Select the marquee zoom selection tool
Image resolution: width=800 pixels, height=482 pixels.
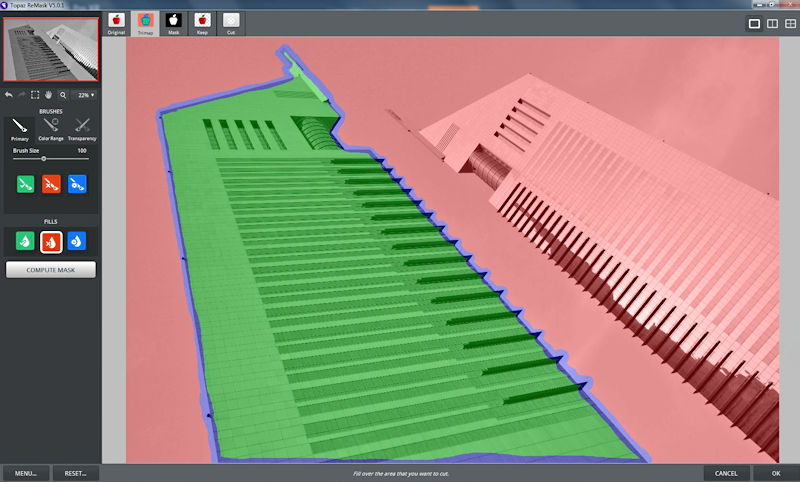coord(35,95)
